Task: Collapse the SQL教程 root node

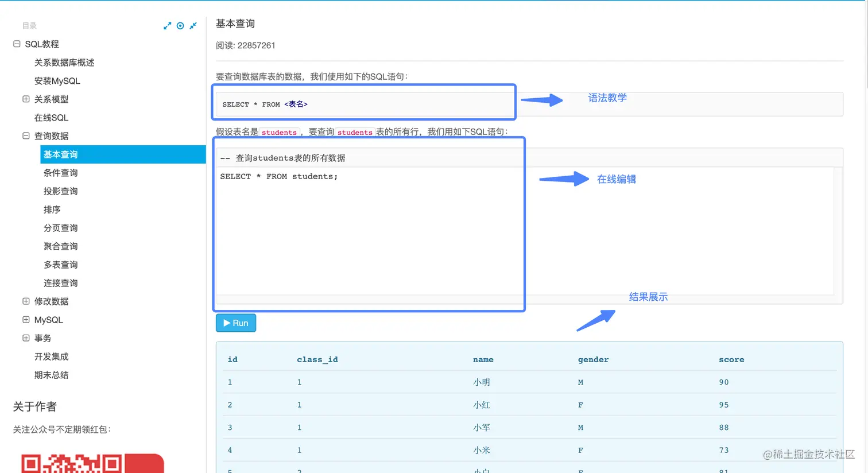Action: click(17, 44)
